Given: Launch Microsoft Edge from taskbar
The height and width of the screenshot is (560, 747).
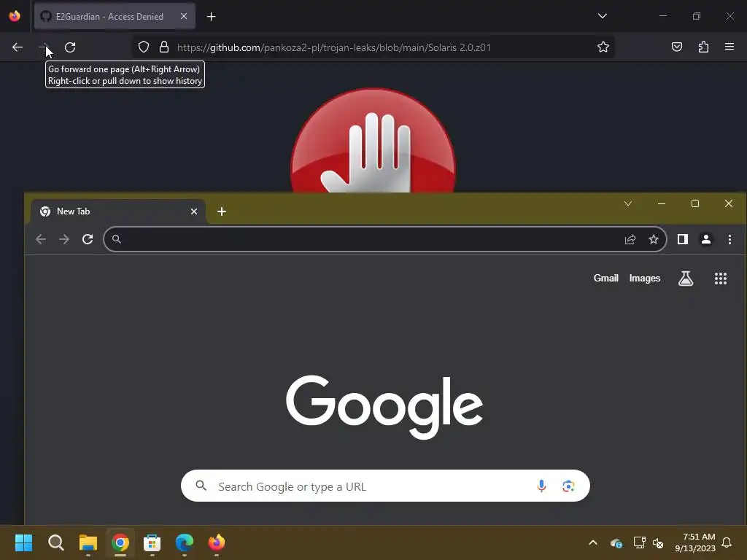Looking at the screenshot, I should tap(185, 542).
